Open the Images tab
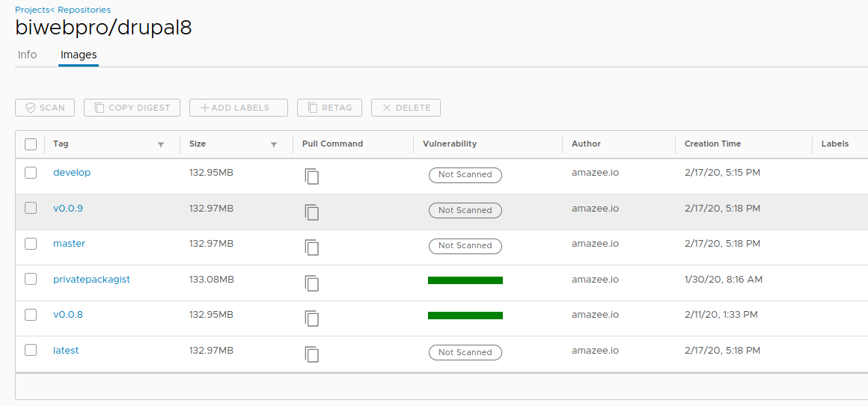This screenshot has height=406, width=868. tap(79, 55)
